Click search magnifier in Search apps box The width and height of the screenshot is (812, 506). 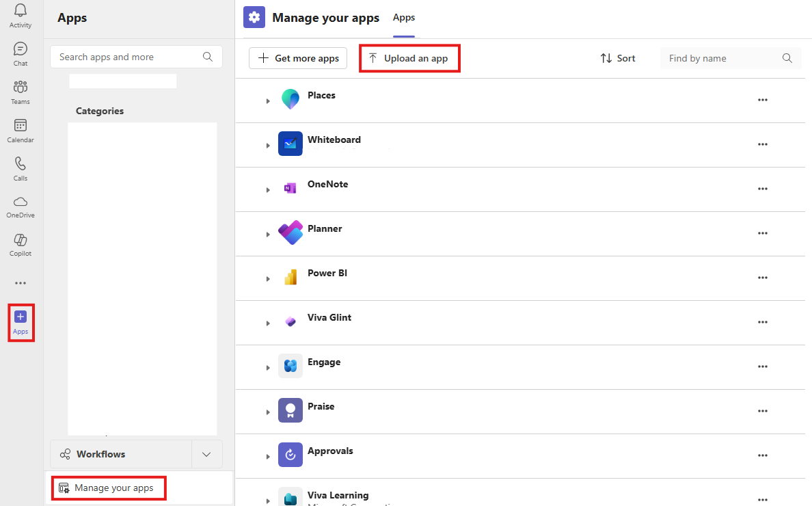208,57
